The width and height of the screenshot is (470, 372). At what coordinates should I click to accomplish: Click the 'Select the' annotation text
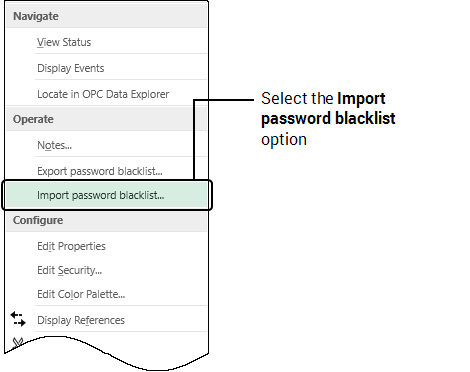pyautogui.click(x=297, y=99)
